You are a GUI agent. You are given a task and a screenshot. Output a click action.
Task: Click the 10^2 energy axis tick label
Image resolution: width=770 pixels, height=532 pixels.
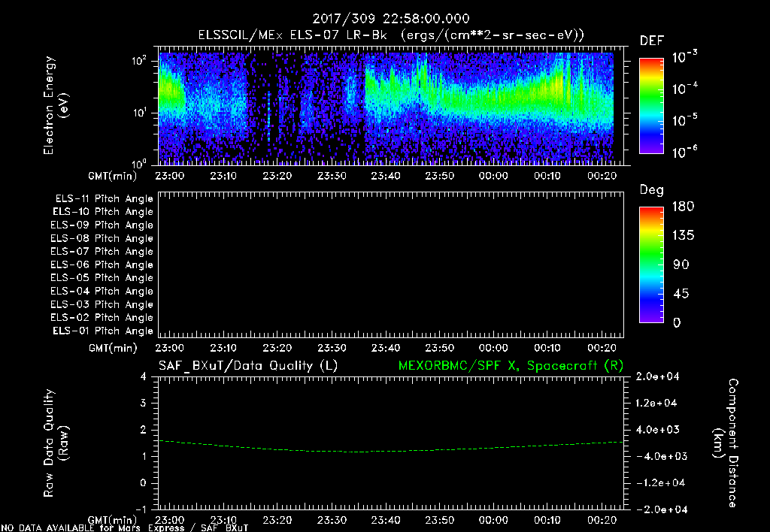(139, 61)
